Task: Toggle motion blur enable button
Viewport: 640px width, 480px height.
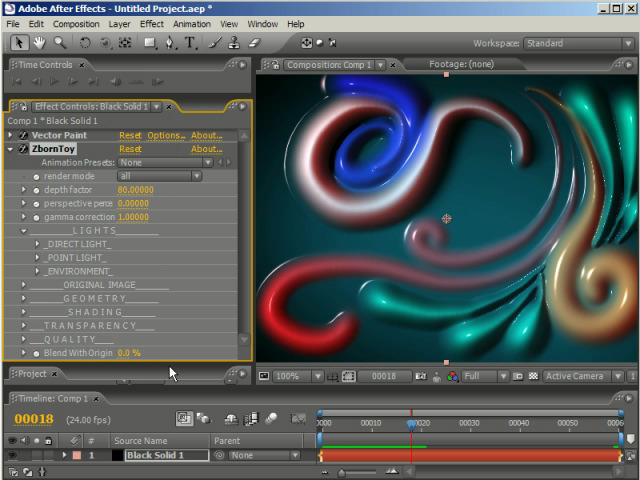Action: coord(271,418)
